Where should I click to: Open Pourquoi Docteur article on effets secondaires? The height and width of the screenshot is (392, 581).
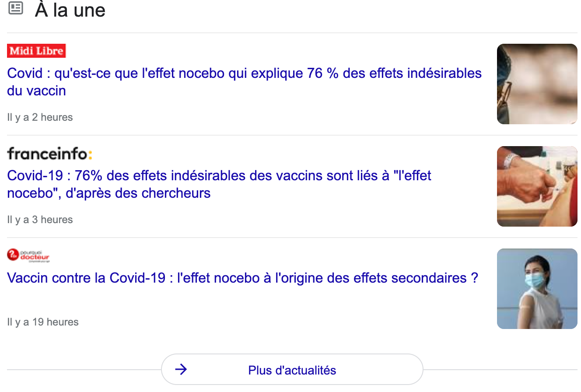(242, 278)
